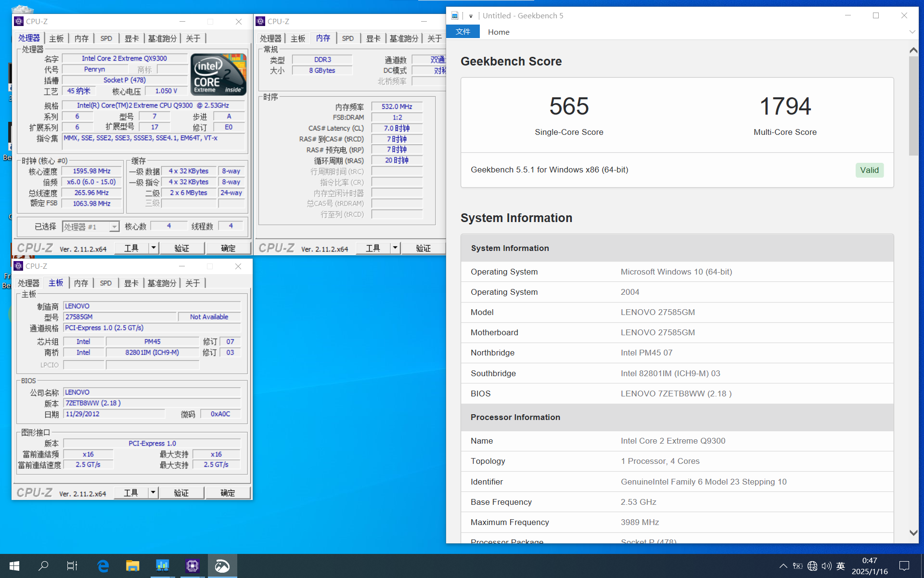Click 确定 button in top-left CPU-Z
The width and height of the screenshot is (924, 578).
(x=228, y=248)
